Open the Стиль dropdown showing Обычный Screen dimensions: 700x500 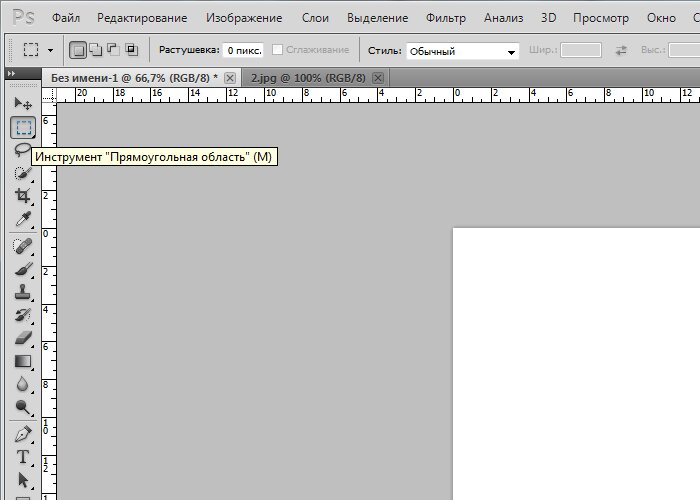point(463,51)
